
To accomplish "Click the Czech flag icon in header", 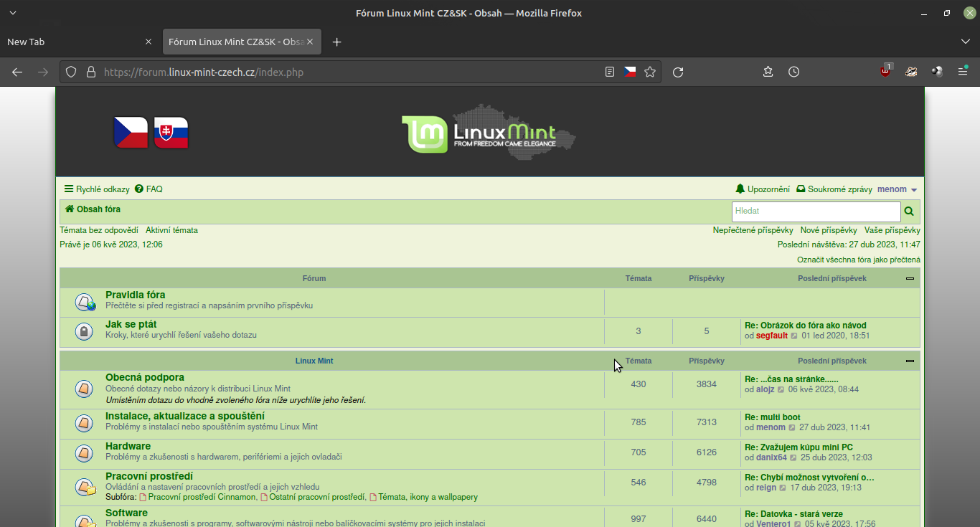I will 131,133.
